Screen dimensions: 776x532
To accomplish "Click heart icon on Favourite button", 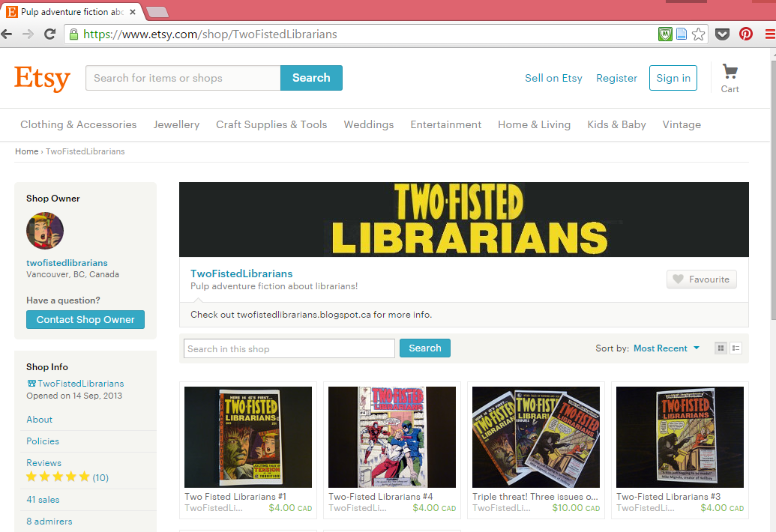I will [x=678, y=279].
